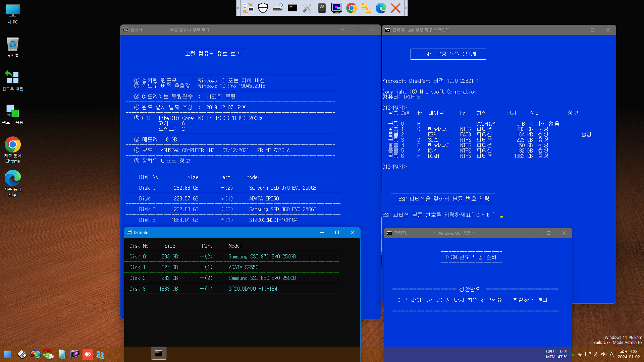Click the CPU and MEM usage monitor
644x362 pixels.
556,354
